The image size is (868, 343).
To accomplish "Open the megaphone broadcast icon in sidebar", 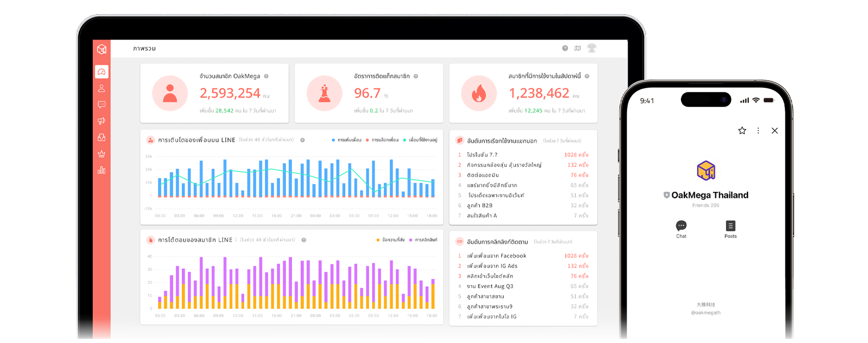I will pos(102,121).
